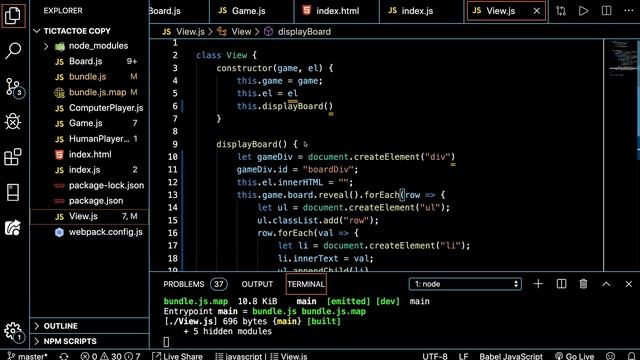Screen dimensions: 640x360
Task: Open the PROBLEMS panel tab
Action: [195, 284]
